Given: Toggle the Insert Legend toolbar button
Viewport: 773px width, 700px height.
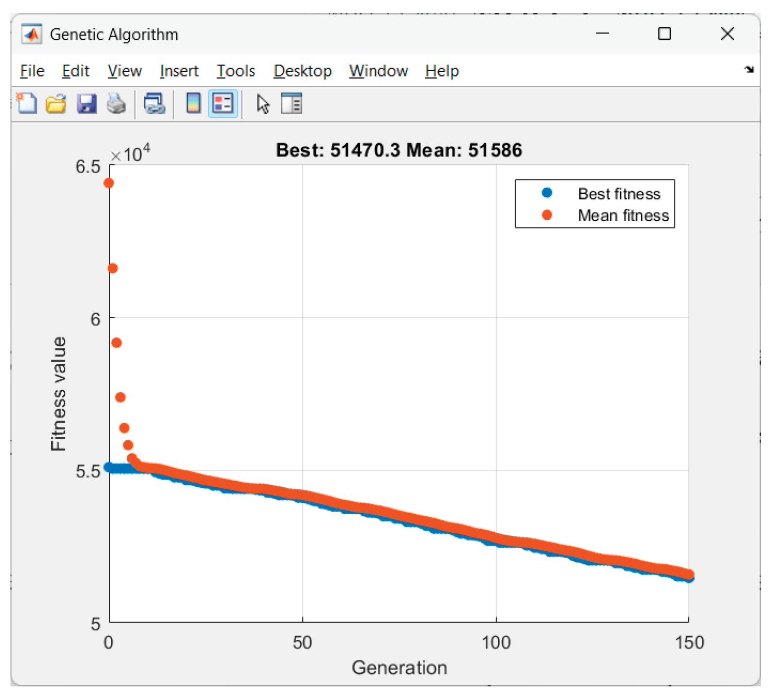Looking at the screenshot, I should [x=223, y=104].
